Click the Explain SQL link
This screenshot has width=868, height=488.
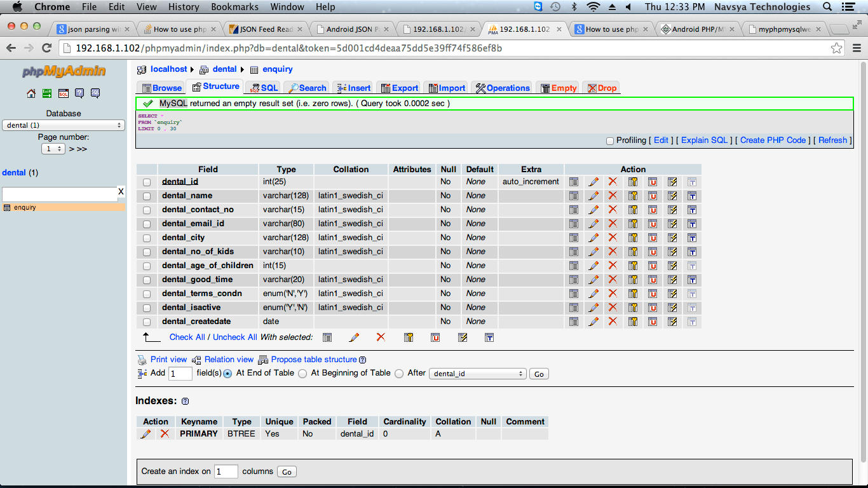click(704, 140)
